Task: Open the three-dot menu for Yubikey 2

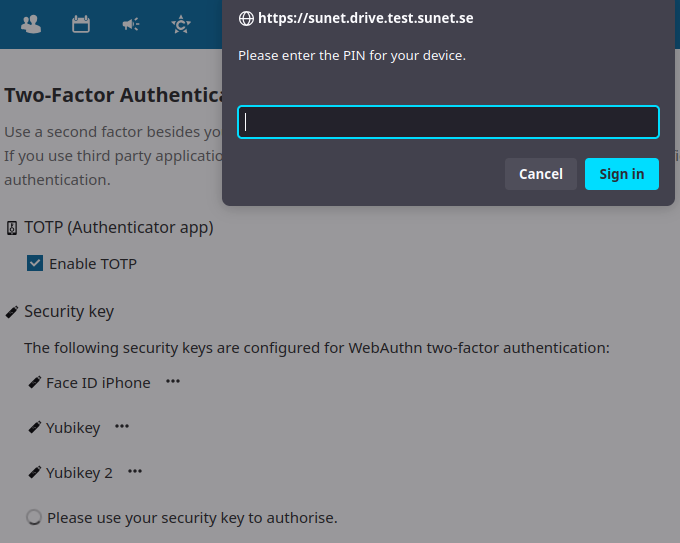Action: click(135, 471)
